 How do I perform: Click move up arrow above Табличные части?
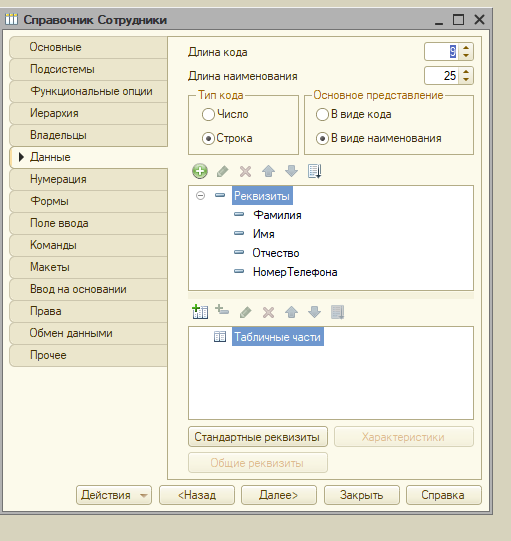[292, 312]
